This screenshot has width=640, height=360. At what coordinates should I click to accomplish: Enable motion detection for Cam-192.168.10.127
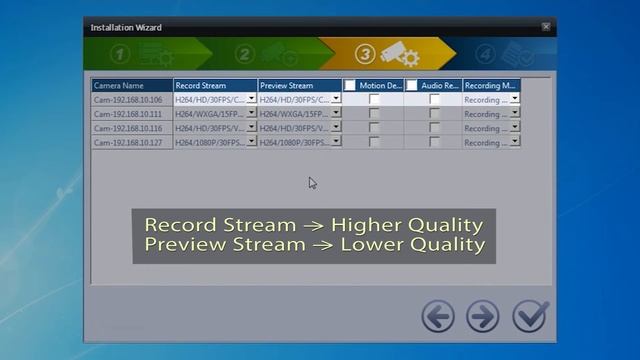(373, 142)
